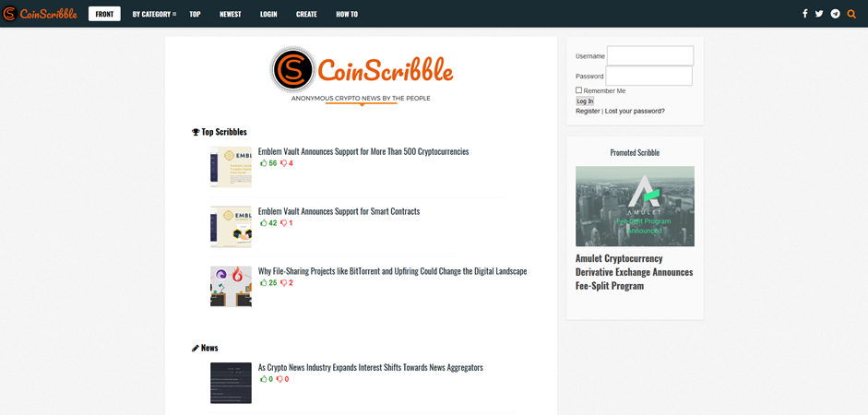The height and width of the screenshot is (415, 868).
Task: Open the BitTorrent and Upfiring headline
Action: 392,271
